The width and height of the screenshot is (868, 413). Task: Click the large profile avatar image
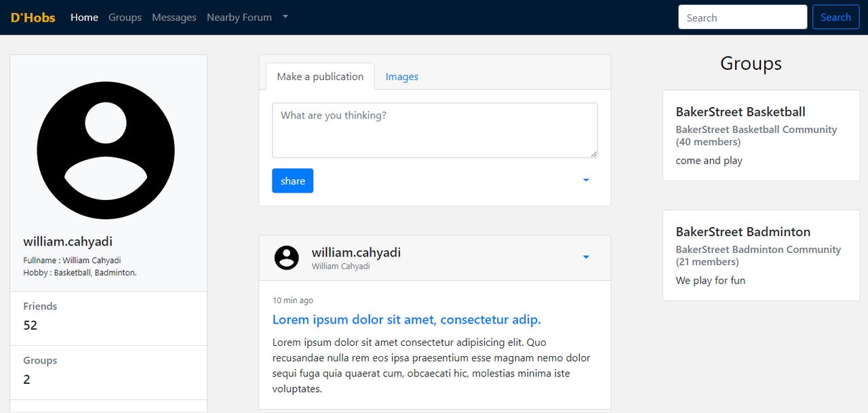coord(106,151)
